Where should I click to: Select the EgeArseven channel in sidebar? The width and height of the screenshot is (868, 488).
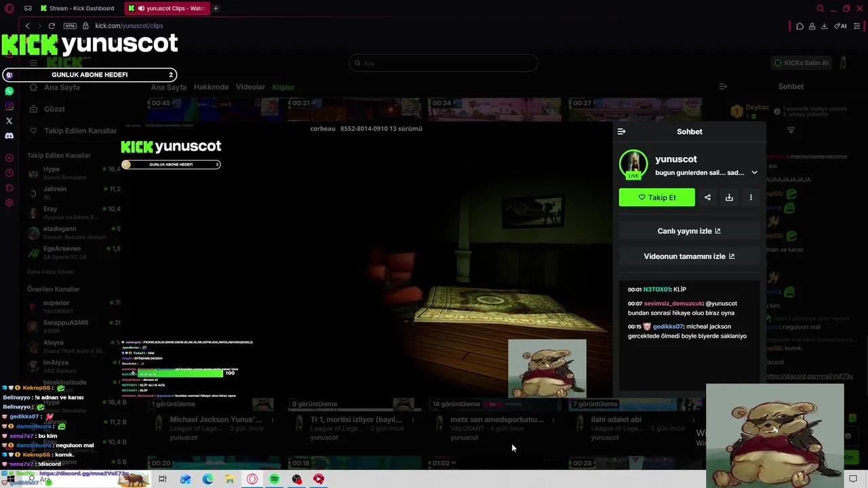[73, 252]
